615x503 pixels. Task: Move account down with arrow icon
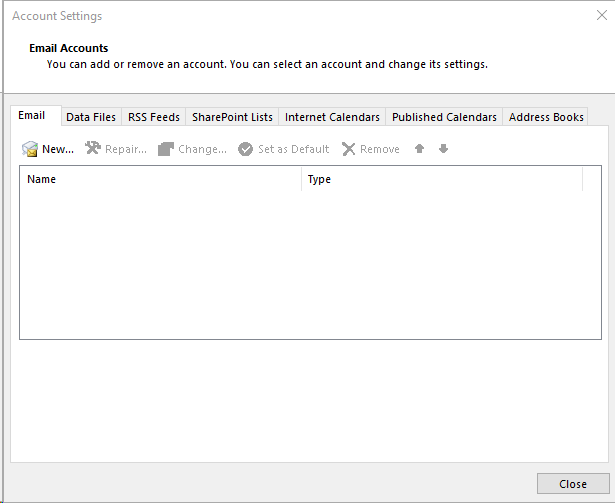(x=443, y=149)
